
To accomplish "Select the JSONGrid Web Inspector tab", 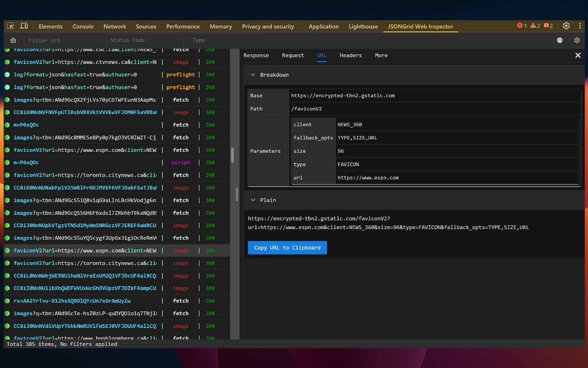I will pyautogui.click(x=421, y=26).
